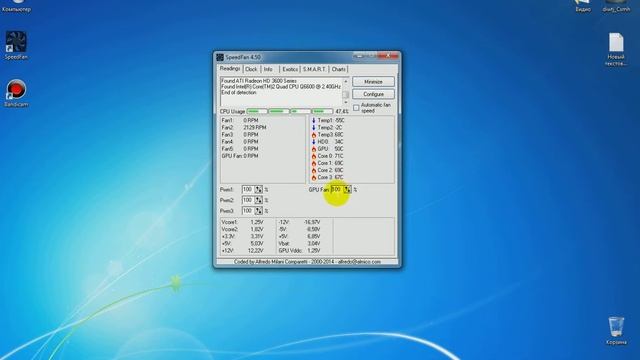Click the second CPU usage bar

click(x=279, y=111)
